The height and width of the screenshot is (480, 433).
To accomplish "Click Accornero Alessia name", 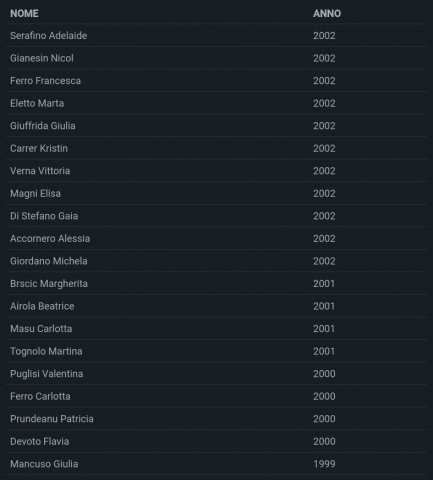I will (50, 238).
